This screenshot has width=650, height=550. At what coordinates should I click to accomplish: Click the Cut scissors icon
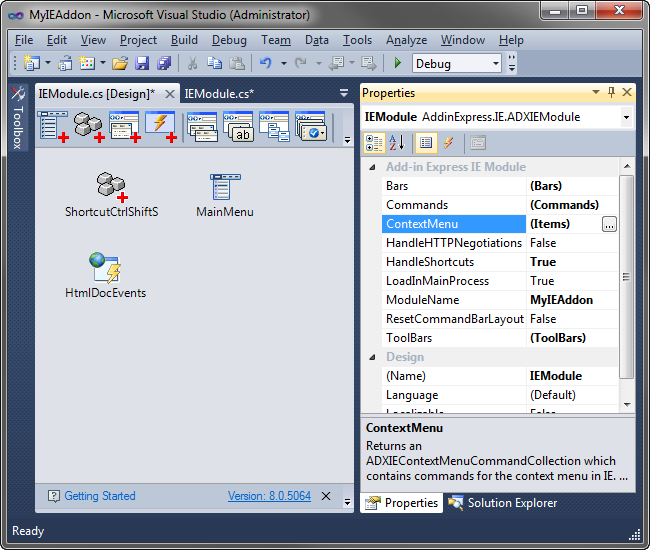tap(192, 63)
